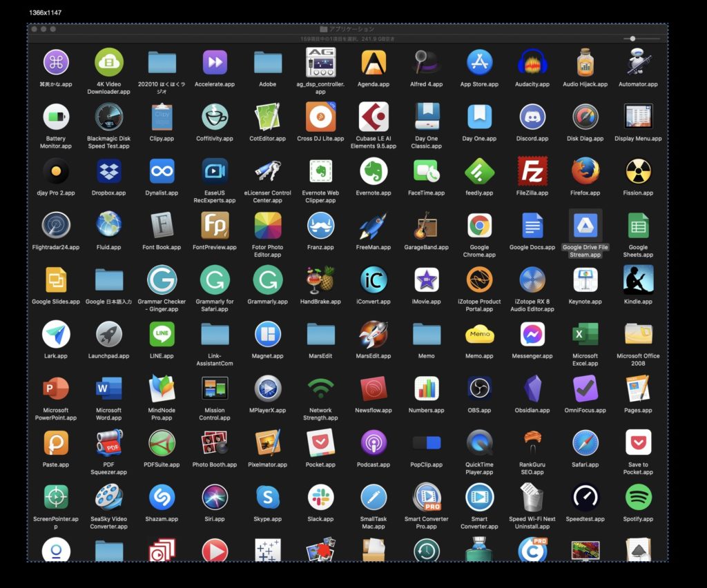The image size is (707, 588).
Task: Click the Skype icon
Action: coord(267,498)
